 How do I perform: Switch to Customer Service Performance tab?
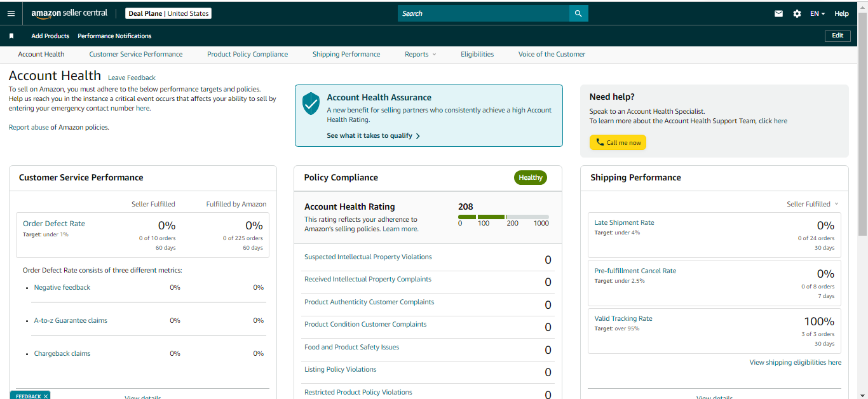(136, 55)
